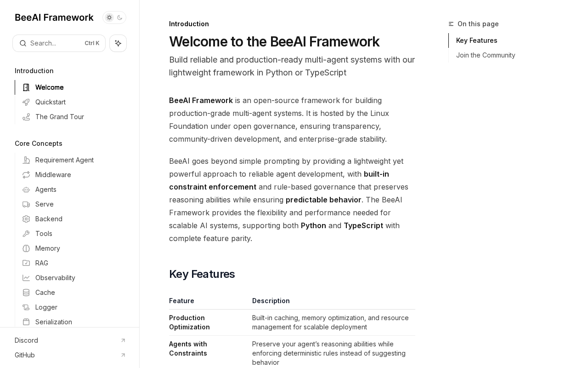Jump to Key Features section

click(476, 40)
